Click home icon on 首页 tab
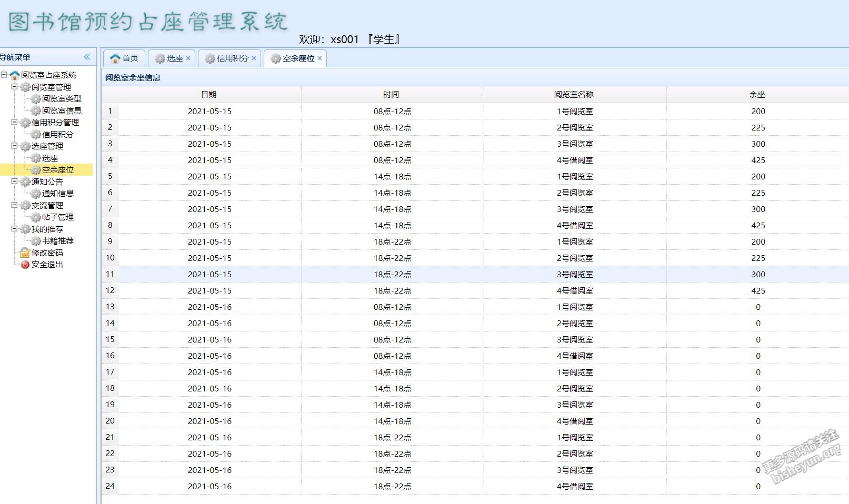849x504 pixels. 115,58
